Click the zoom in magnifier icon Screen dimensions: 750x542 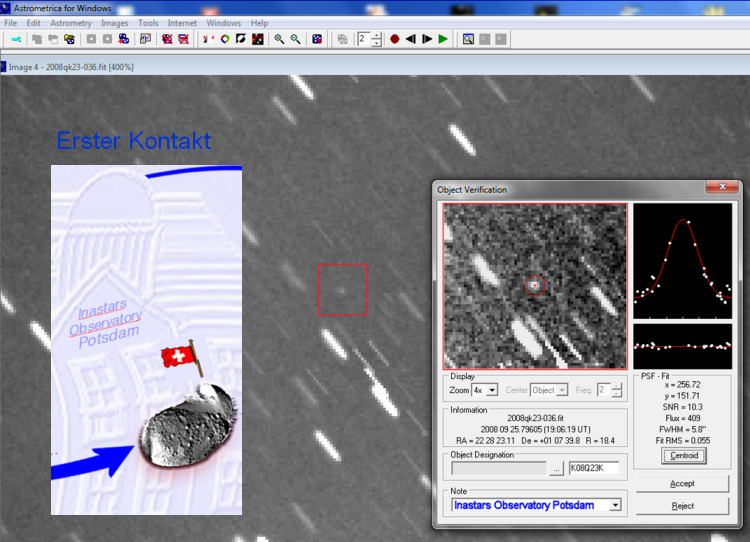279,39
